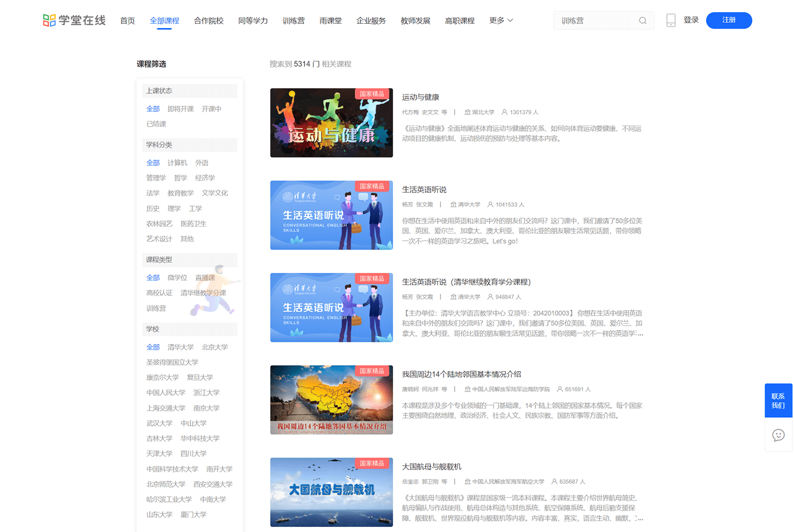This screenshot has width=794, height=532.
Task: Filter school by 武汉大学
Action: point(159,423)
